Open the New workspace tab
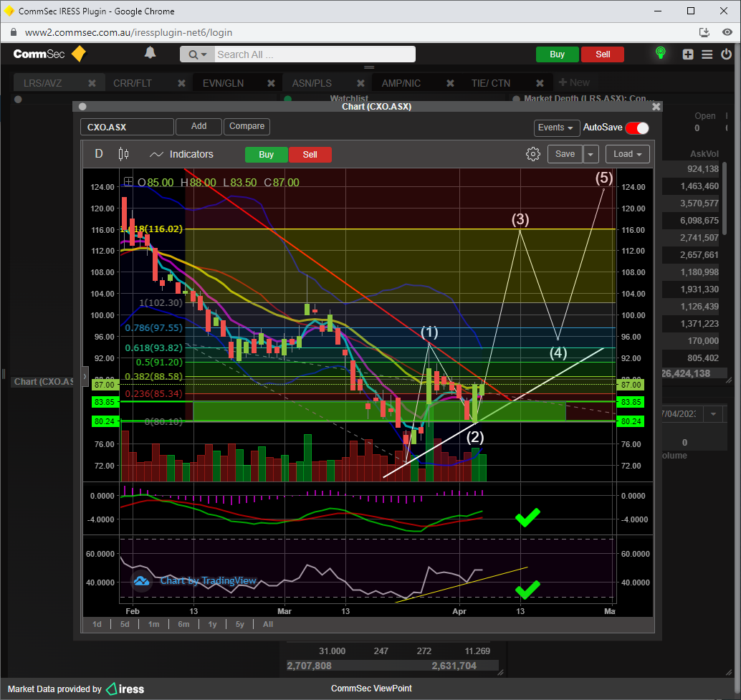This screenshot has height=700, width=741. pos(574,83)
